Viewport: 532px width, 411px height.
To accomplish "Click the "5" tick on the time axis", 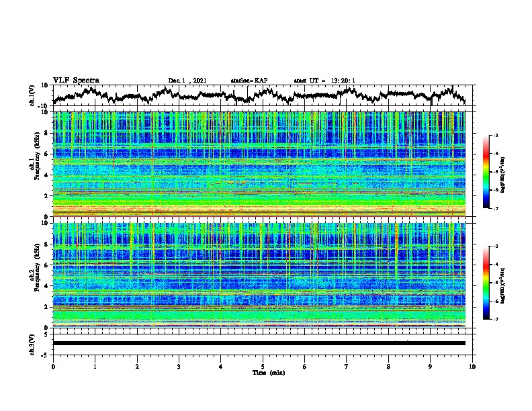I will [263, 367].
